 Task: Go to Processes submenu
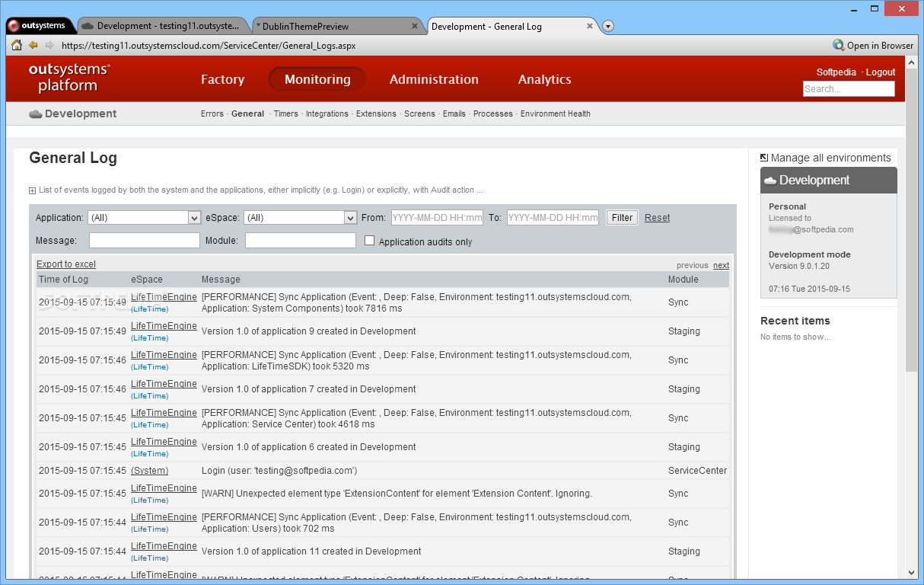coord(493,113)
